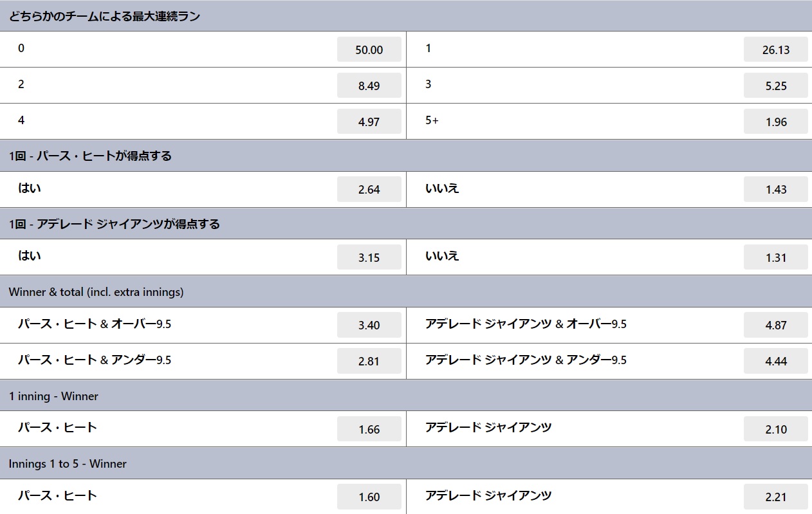Choose いいえ 1.43 for パース・ヒート scoring

pos(776,189)
